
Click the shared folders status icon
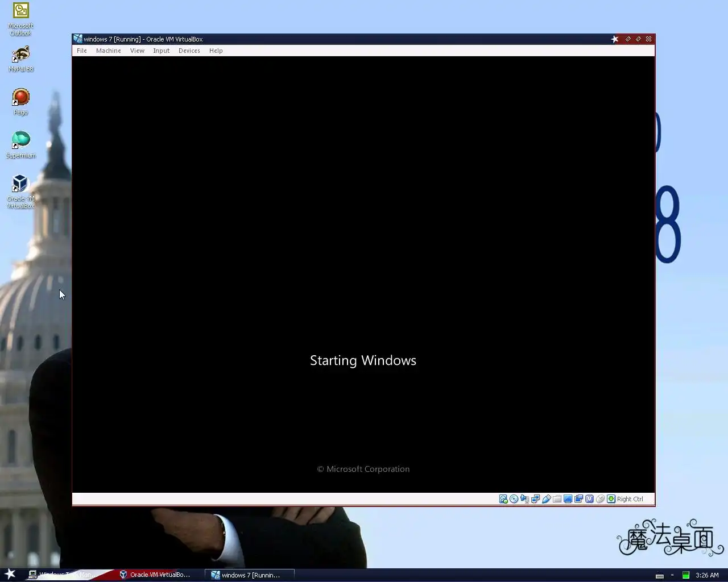[x=557, y=499]
